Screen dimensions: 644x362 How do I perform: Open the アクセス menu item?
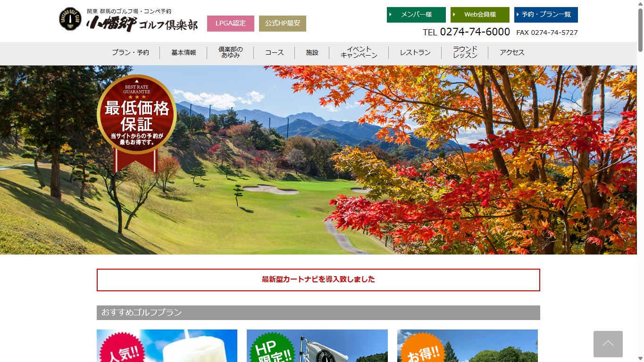point(512,53)
